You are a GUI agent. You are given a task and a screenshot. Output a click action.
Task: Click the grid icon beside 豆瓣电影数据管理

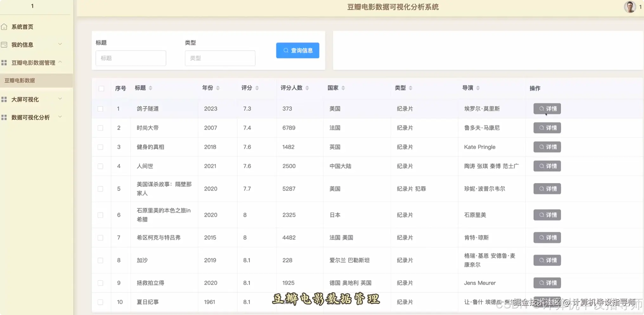tap(4, 63)
